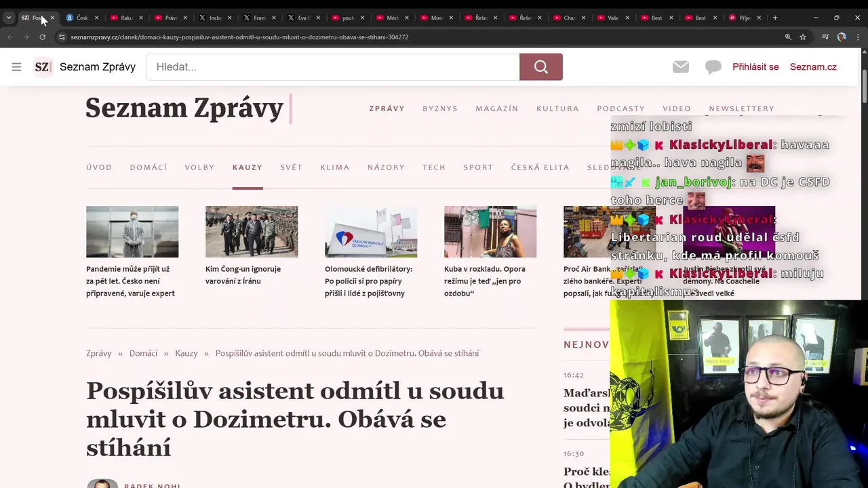Bookmark this page with the star icon

click(803, 37)
